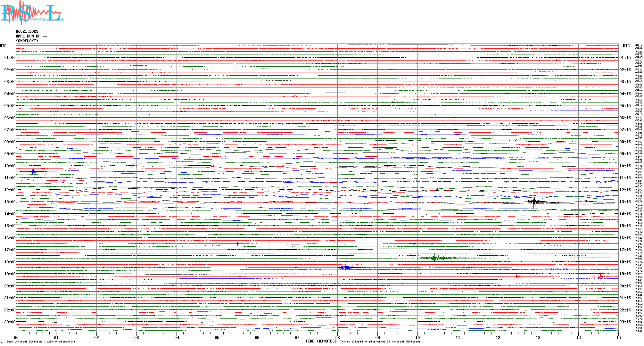Select the 13:00 hour label on left axis
Screen dimensions: 644x346
click(10, 202)
